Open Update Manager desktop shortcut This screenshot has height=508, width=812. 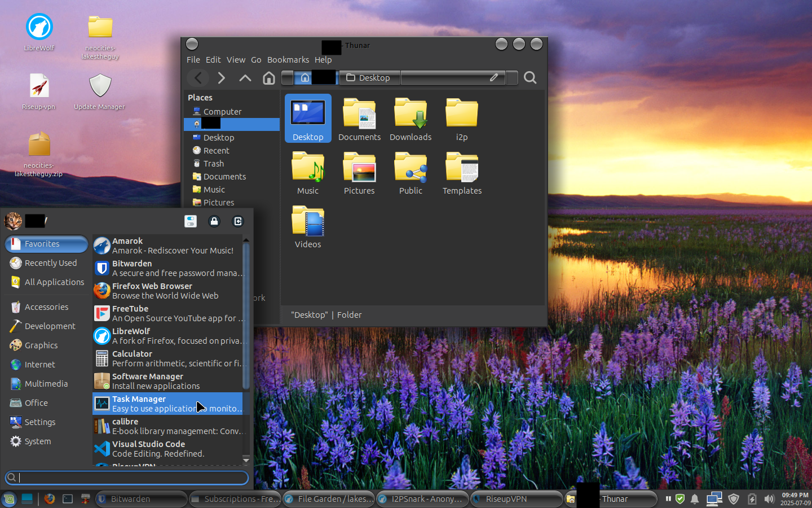tap(100, 91)
